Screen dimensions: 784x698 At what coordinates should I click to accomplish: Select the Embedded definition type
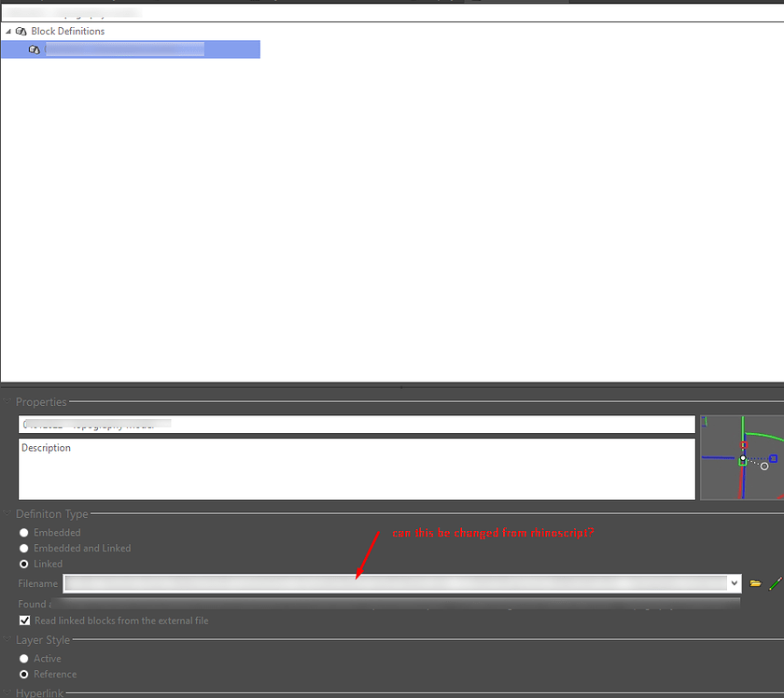click(x=23, y=532)
